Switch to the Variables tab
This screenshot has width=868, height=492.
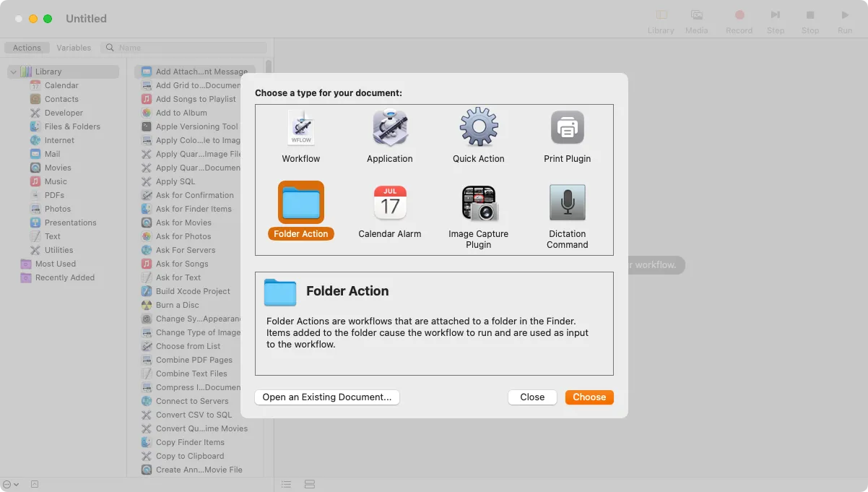point(73,48)
